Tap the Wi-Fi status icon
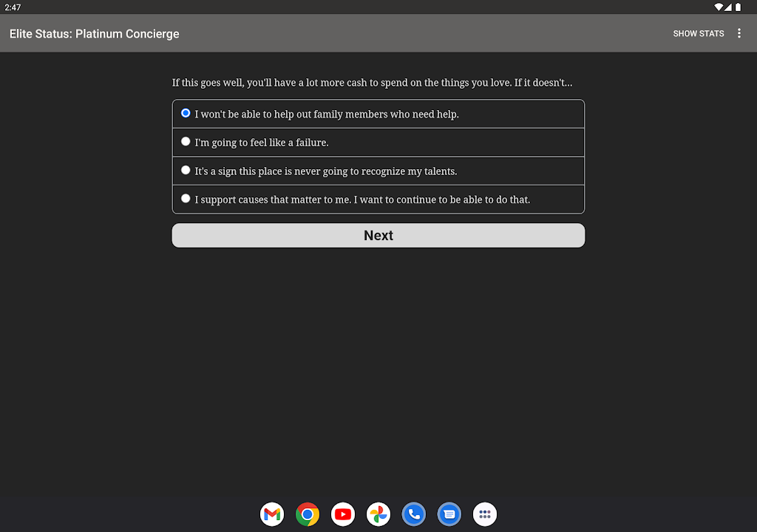This screenshot has width=757, height=532. click(718, 7)
